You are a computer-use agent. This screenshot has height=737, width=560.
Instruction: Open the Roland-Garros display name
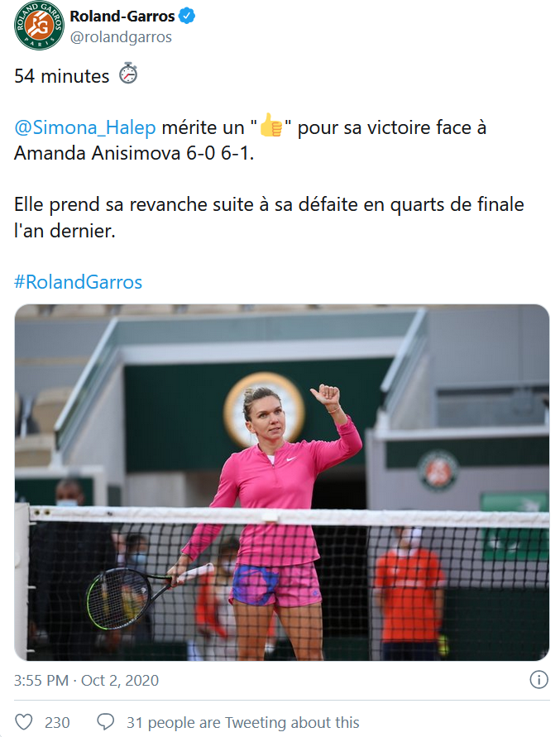[122, 16]
